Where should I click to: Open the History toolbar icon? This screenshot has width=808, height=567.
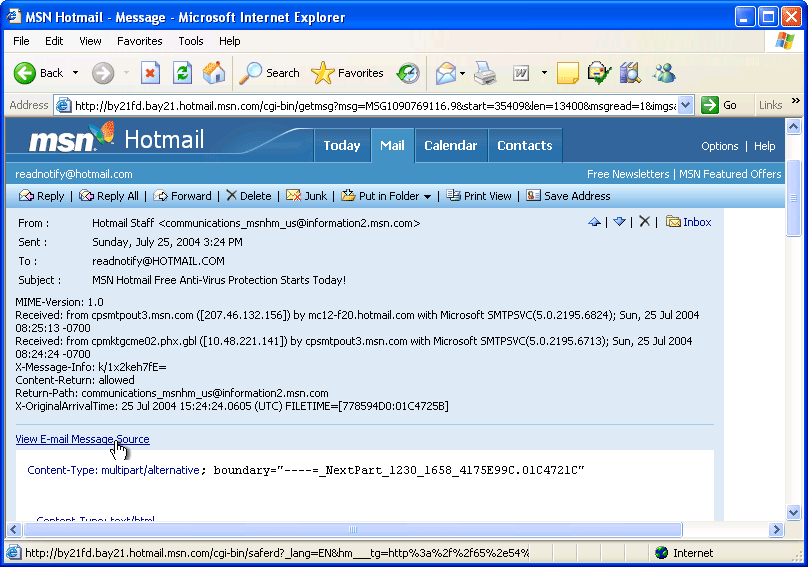[x=408, y=73]
